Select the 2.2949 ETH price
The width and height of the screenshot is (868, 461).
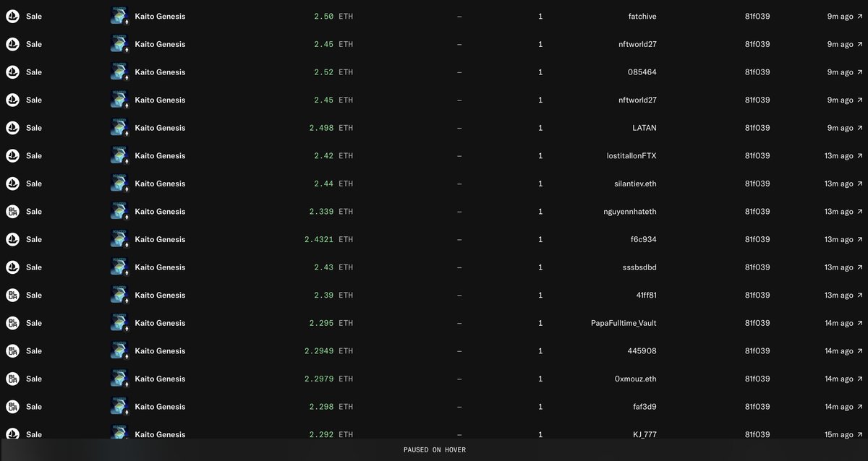click(329, 350)
